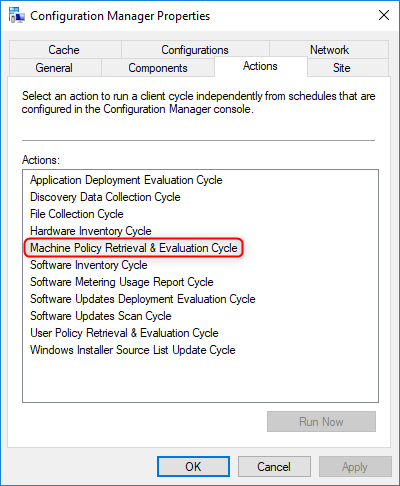Open the Configurations tab
The height and width of the screenshot is (486, 400).
(x=195, y=50)
